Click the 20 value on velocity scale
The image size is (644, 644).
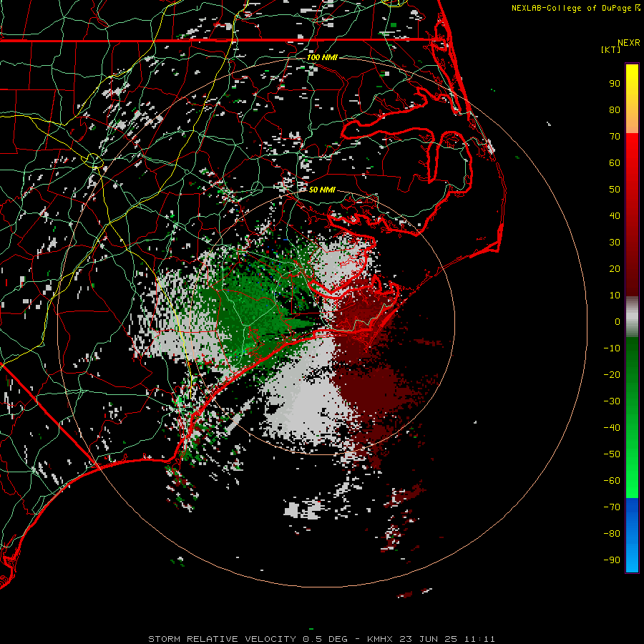[x=615, y=269]
